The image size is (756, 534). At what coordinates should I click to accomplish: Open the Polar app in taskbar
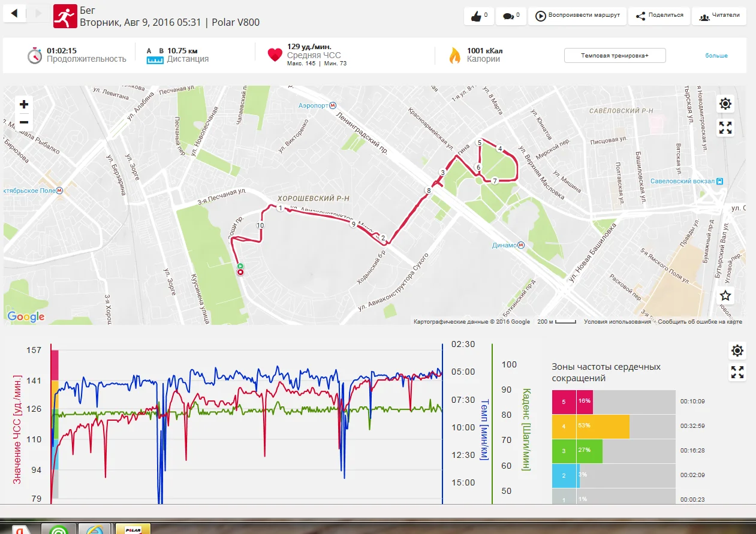132,529
